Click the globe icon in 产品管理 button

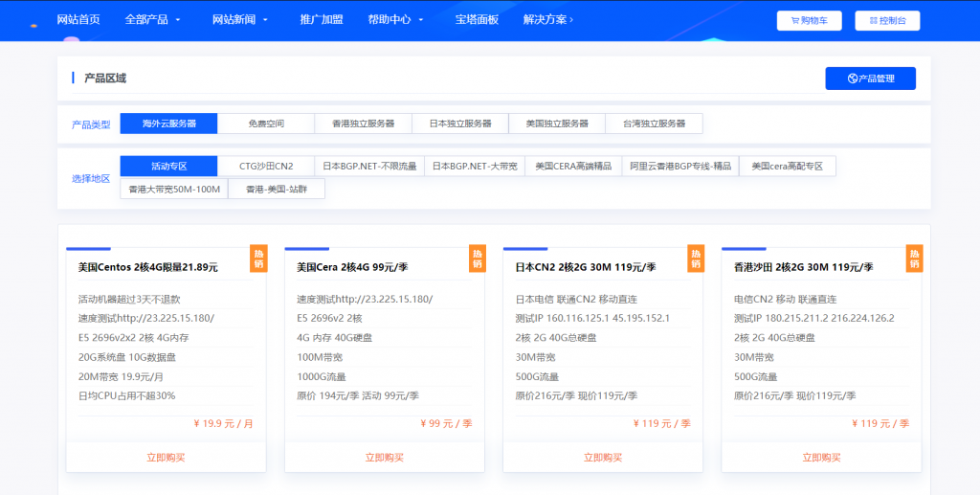[x=852, y=79]
